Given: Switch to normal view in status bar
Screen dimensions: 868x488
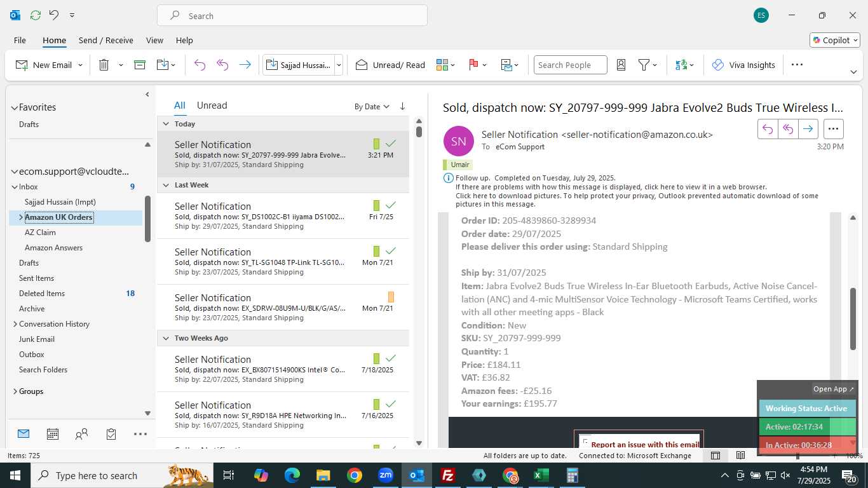Looking at the screenshot, I should tap(715, 456).
